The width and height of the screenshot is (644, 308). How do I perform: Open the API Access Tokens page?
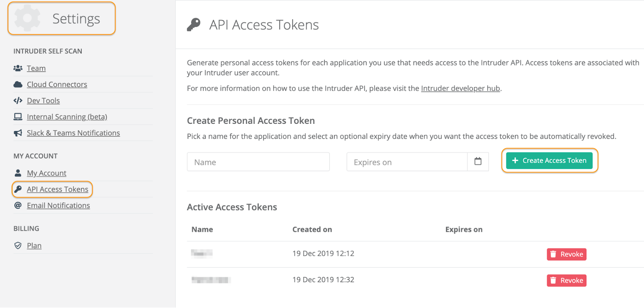pos(58,189)
